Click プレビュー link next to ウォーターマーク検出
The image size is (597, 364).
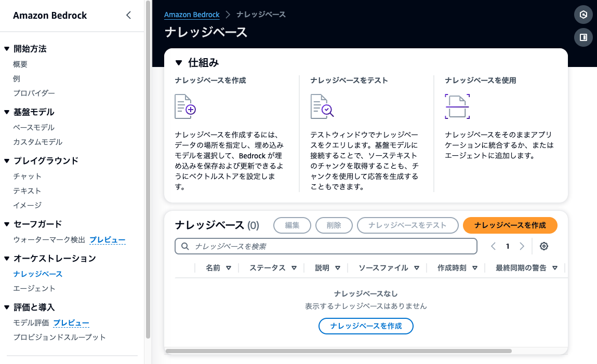pos(108,240)
